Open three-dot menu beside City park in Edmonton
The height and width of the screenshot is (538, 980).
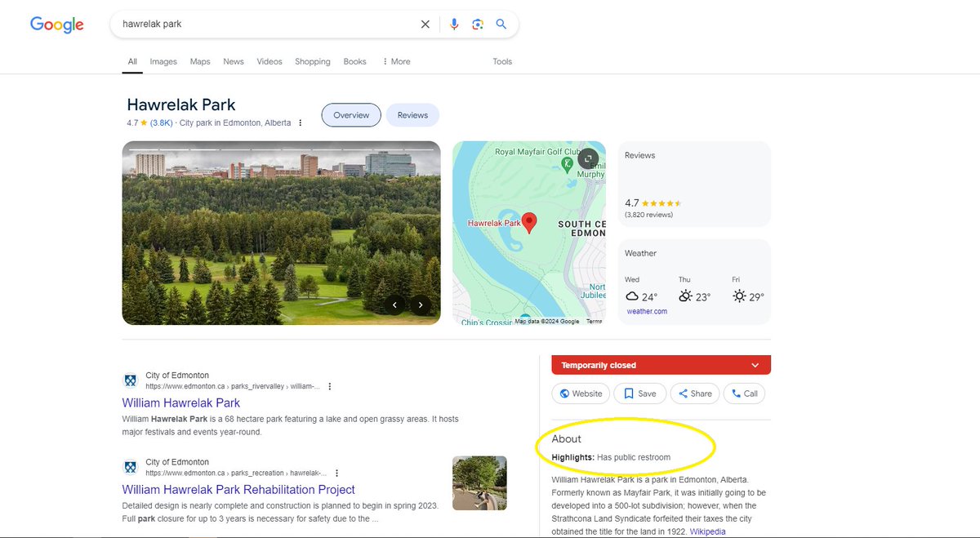tap(300, 123)
